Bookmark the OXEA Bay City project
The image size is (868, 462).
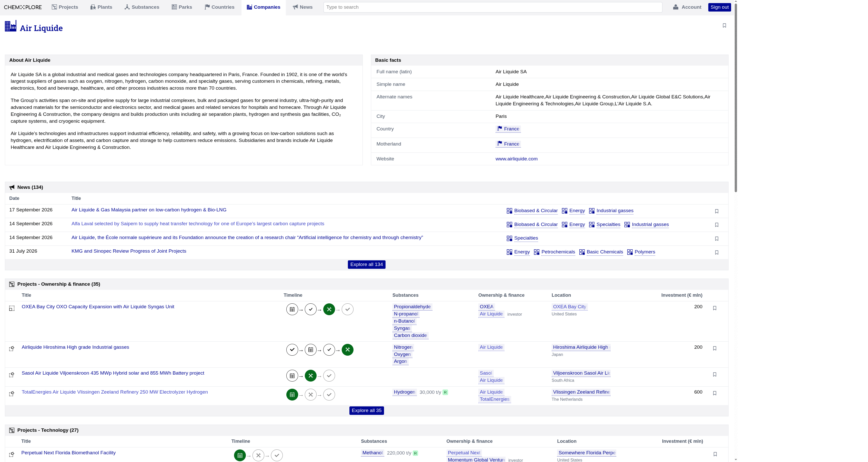tap(715, 308)
